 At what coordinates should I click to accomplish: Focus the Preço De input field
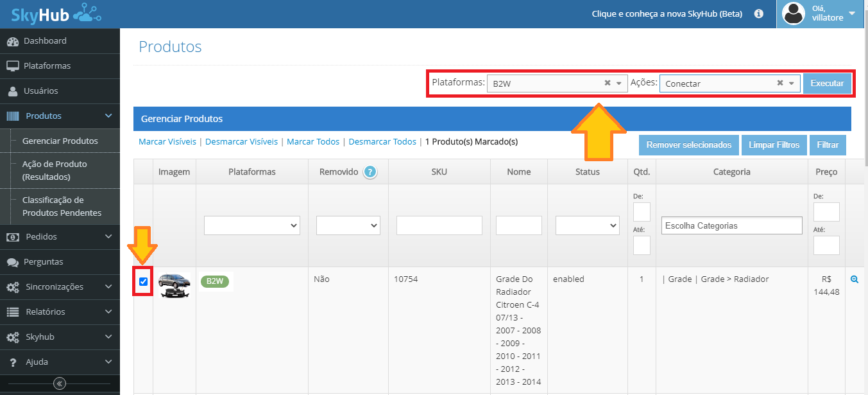point(826,212)
